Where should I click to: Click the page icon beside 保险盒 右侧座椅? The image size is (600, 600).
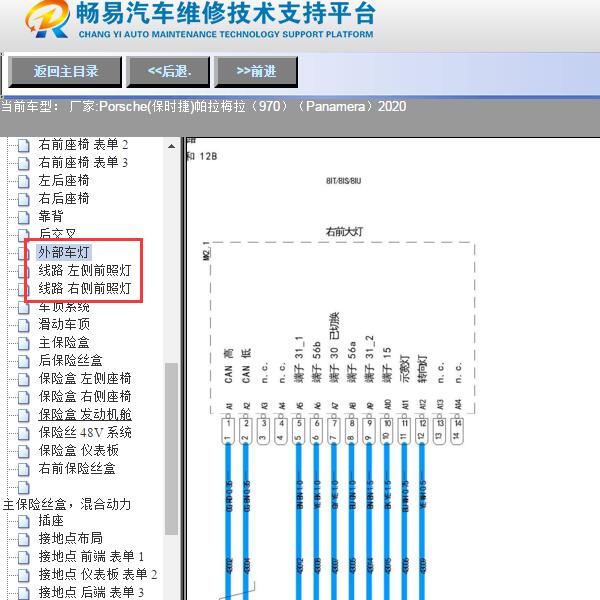(24, 397)
